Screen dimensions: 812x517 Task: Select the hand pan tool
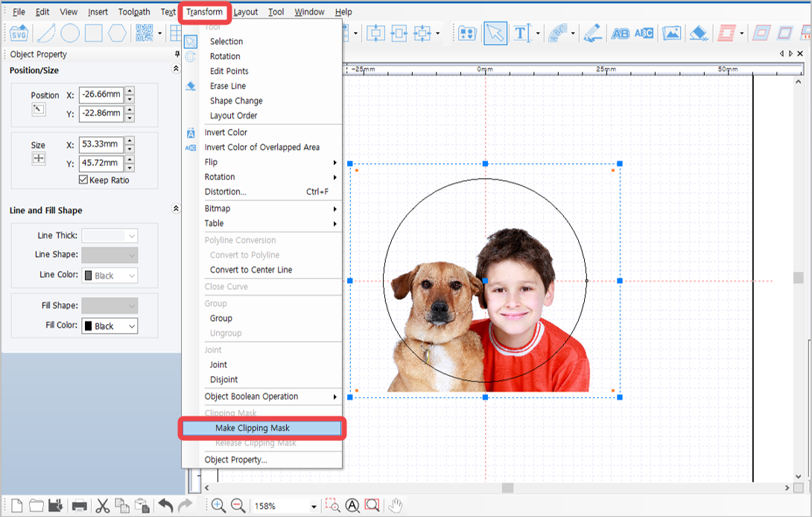click(396, 506)
